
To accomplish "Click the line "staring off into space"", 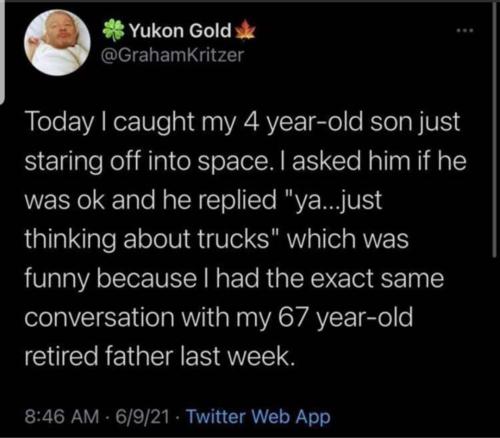I will [245, 161].
